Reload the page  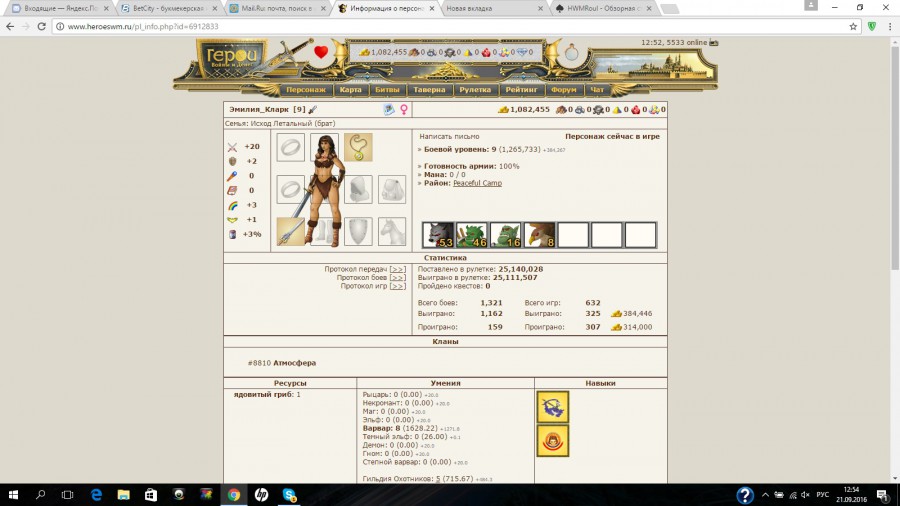tap(41, 26)
